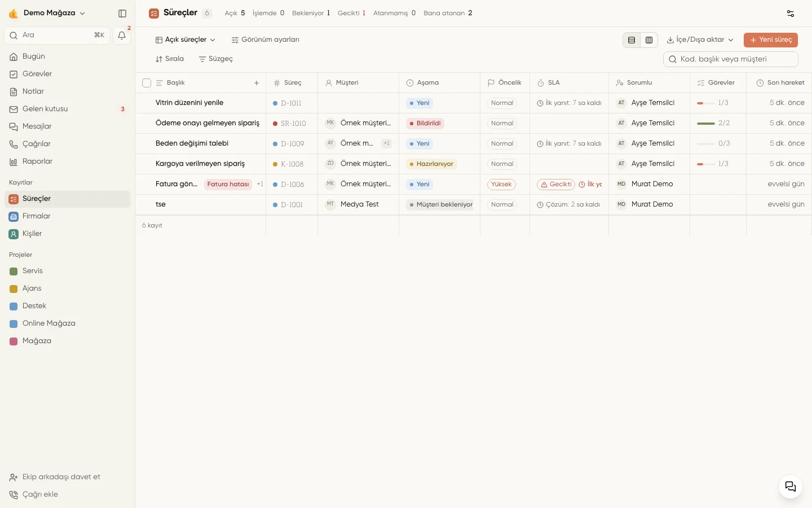This screenshot has height=508, width=812.
Task: Open Müşteri bekleniyor stage for tse row
Action: click(x=441, y=205)
